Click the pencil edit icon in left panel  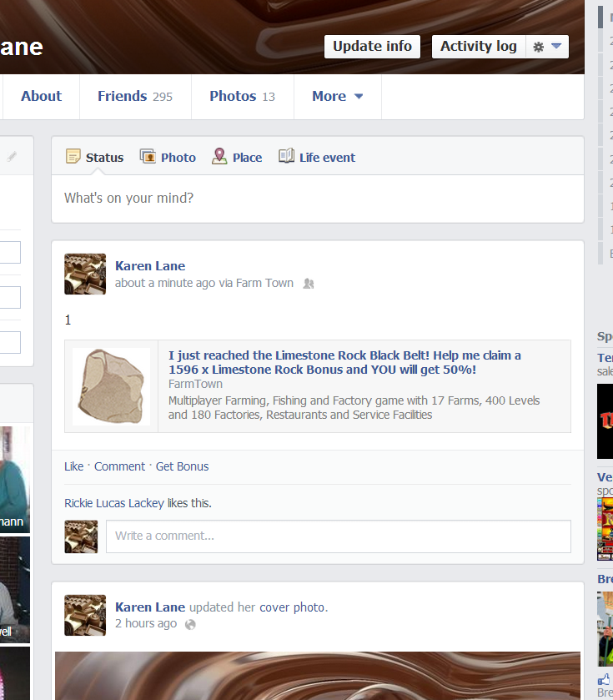click(12, 156)
